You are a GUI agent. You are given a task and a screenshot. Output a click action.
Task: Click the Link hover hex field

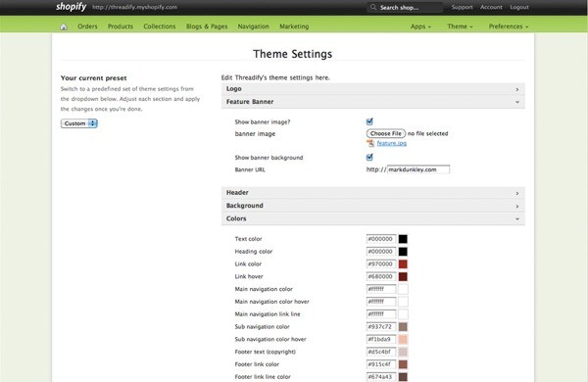(381, 276)
